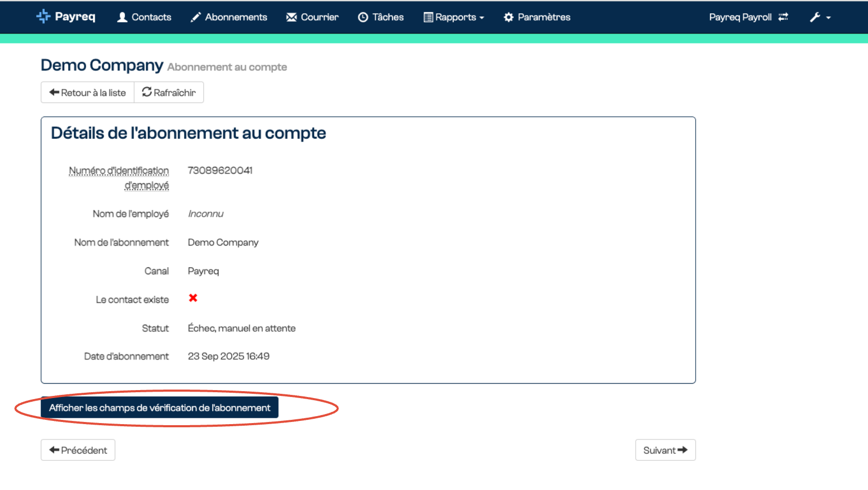This screenshot has height=490, width=868.
Task: Click the 'Le contact existe' label
Action: click(x=132, y=300)
